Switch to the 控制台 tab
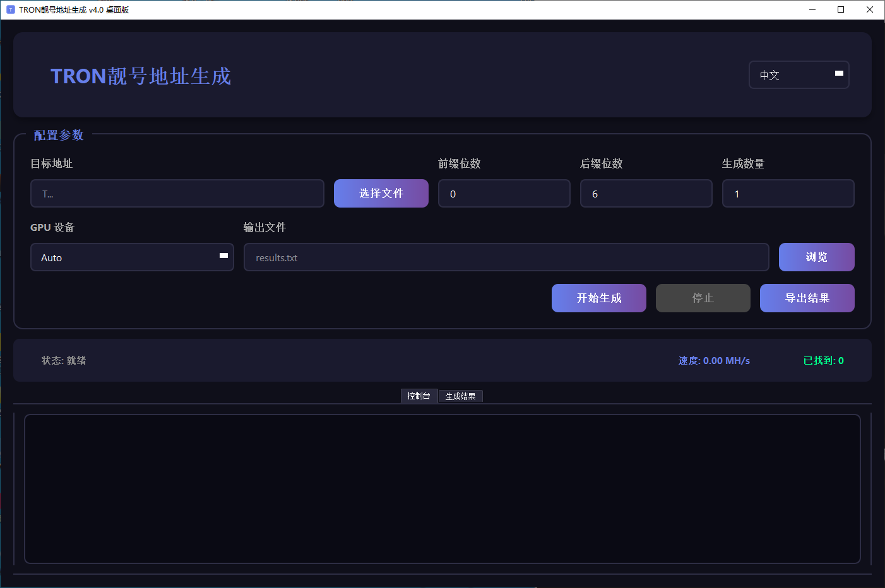The width and height of the screenshot is (885, 588). point(419,396)
